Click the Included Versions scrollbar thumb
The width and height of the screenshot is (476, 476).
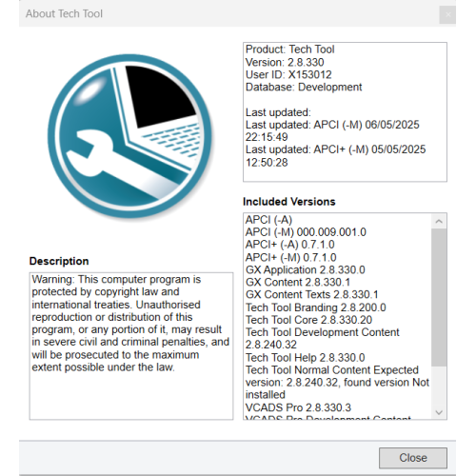[439, 297]
